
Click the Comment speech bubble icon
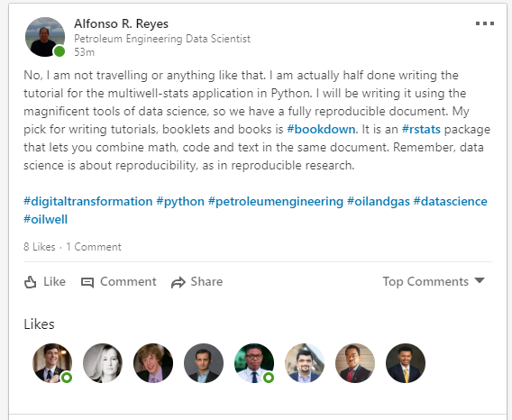tap(87, 282)
